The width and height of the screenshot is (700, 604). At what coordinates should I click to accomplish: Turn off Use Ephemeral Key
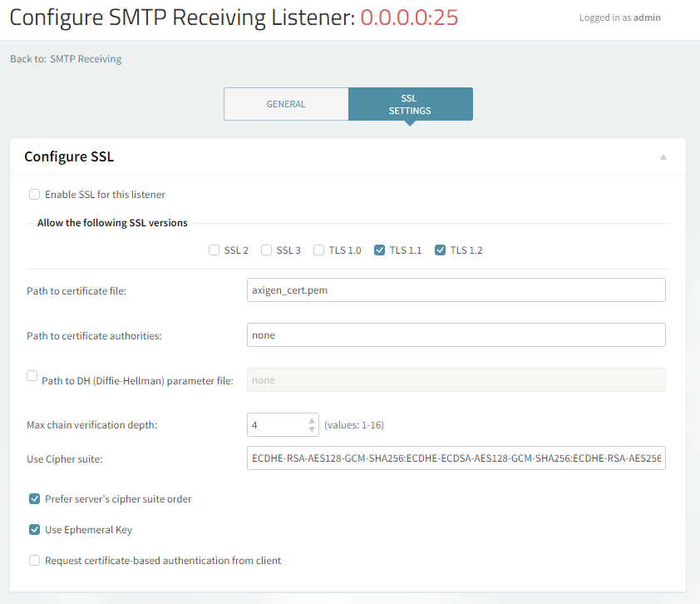pos(35,530)
